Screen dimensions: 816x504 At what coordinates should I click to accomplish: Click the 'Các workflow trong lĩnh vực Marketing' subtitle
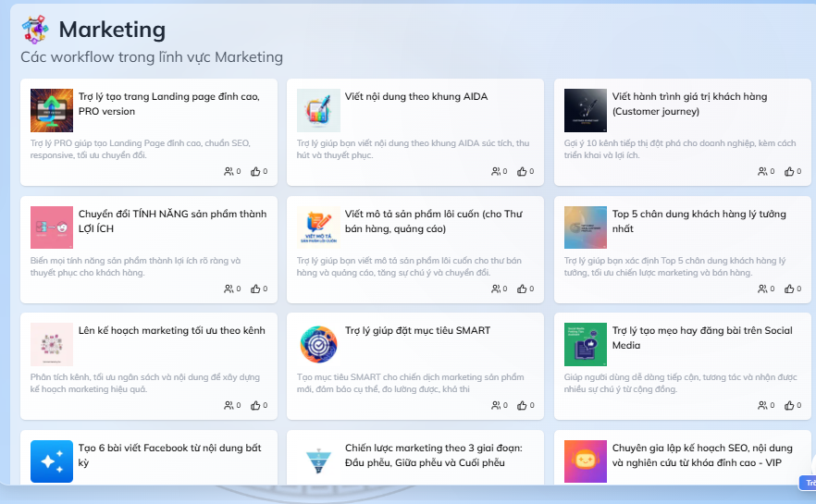(x=152, y=57)
